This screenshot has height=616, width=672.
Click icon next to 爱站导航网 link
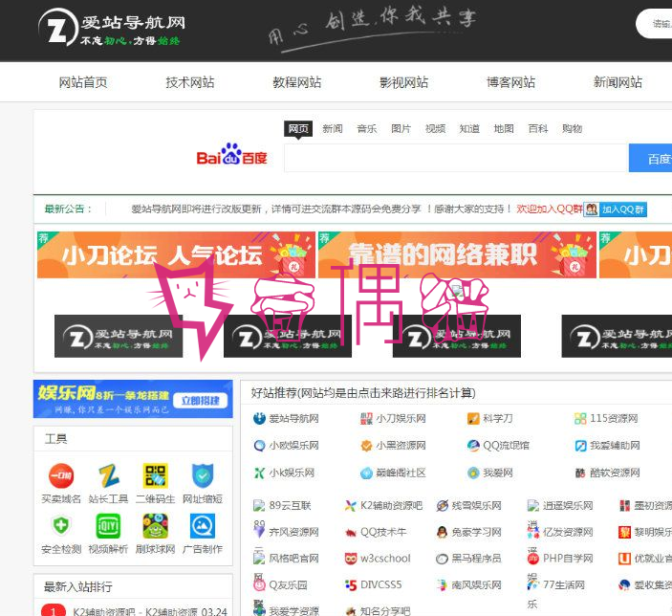tap(259, 418)
